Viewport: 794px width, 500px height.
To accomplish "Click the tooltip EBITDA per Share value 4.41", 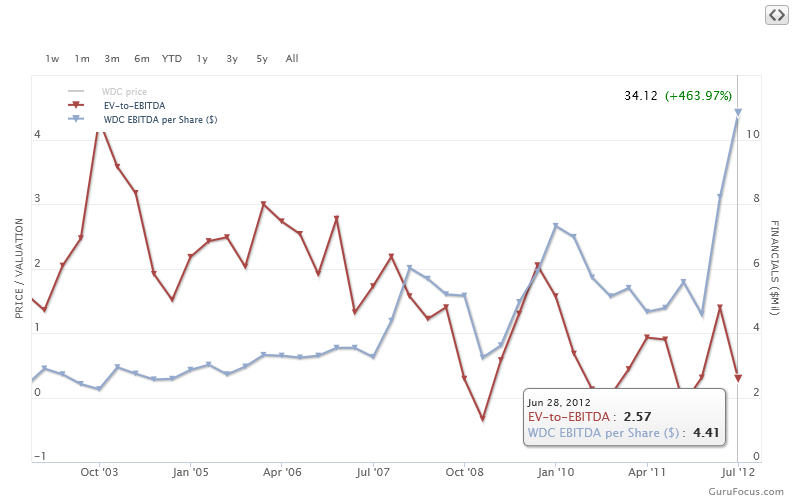I will click(x=706, y=433).
